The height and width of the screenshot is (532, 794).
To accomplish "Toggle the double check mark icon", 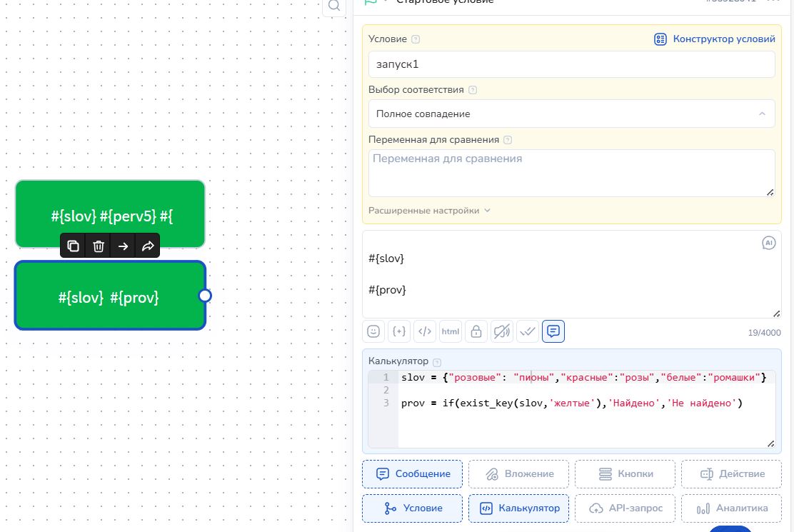I will pos(528,331).
